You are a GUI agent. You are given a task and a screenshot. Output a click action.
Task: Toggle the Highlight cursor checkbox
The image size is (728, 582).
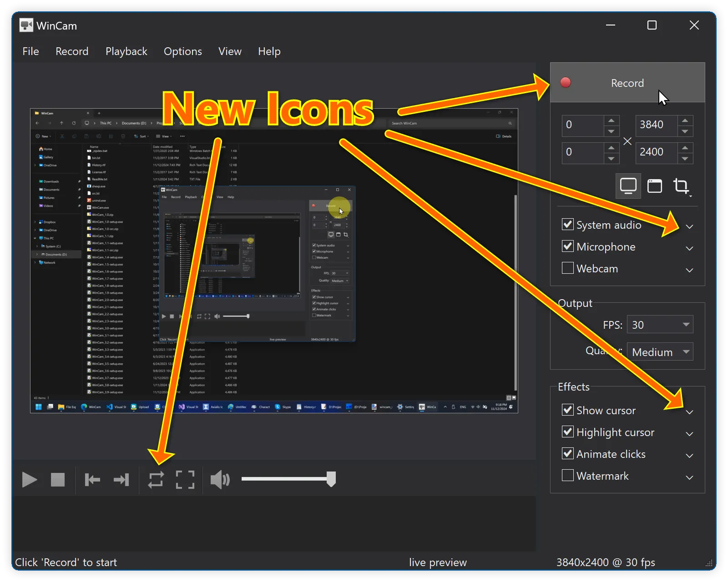click(568, 432)
